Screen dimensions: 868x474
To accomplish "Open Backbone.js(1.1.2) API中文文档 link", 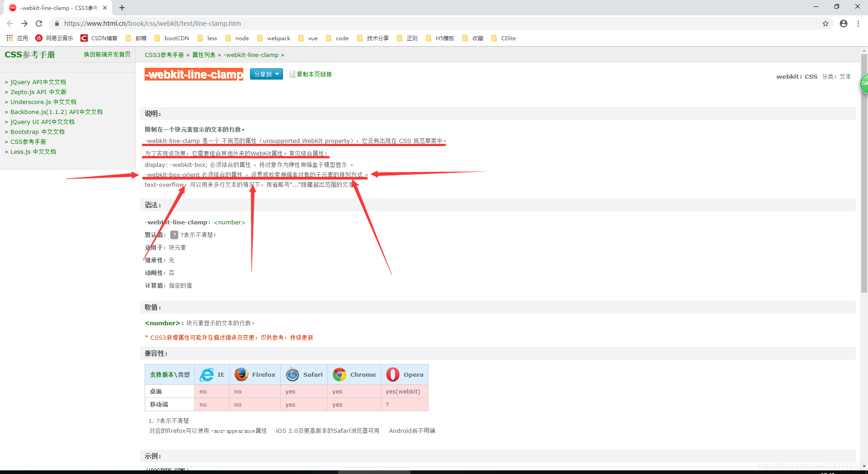I will pos(57,112).
